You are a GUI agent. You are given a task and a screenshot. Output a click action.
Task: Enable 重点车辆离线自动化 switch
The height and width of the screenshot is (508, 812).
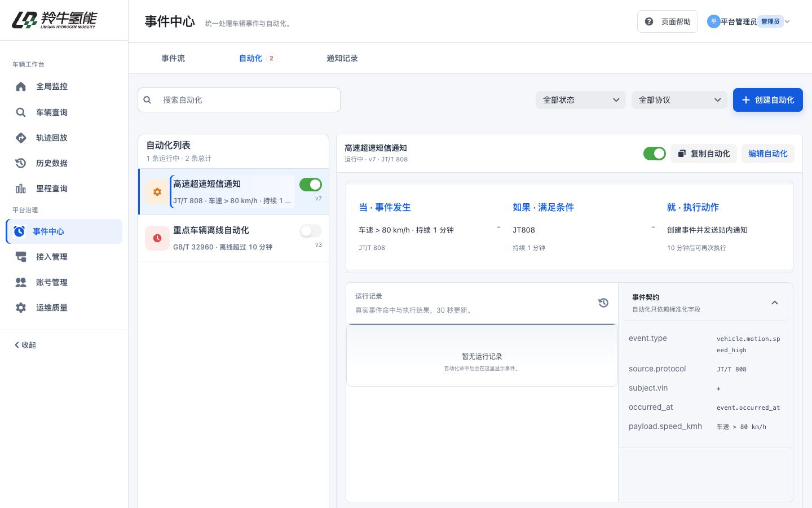tap(311, 231)
